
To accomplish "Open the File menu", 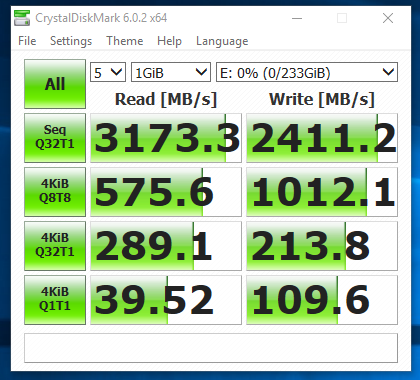I will click(x=27, y=41).
